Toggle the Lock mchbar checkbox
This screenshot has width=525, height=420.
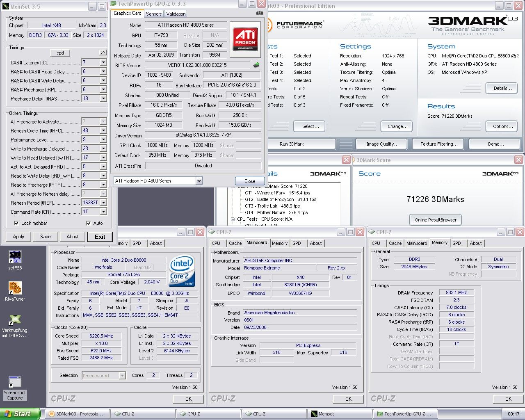(x=16, y=223)
